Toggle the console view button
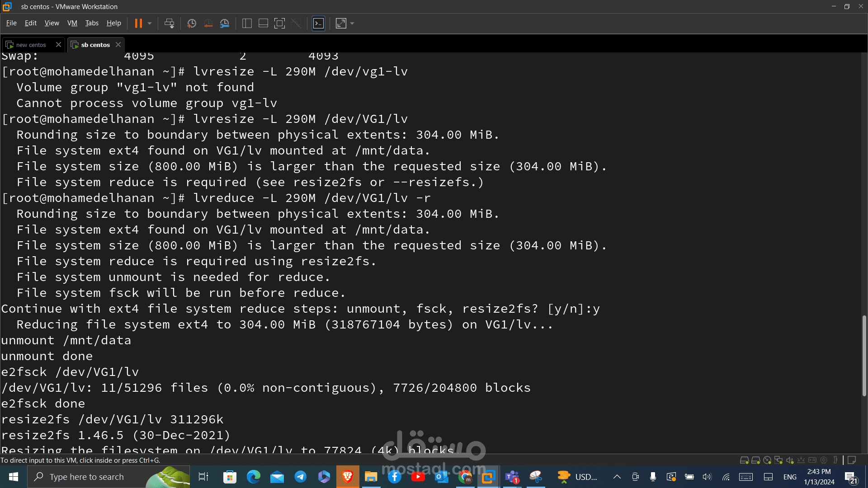The image size is (868, 488). point(319,23)
